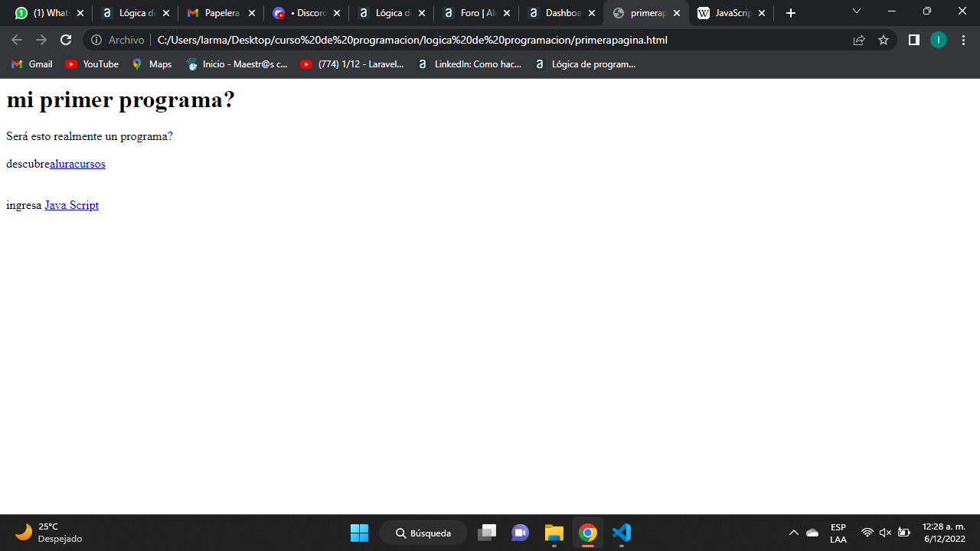Follow the aluracursos link
This screenshot has height=551, width=980.
click(x=77, y=164)
